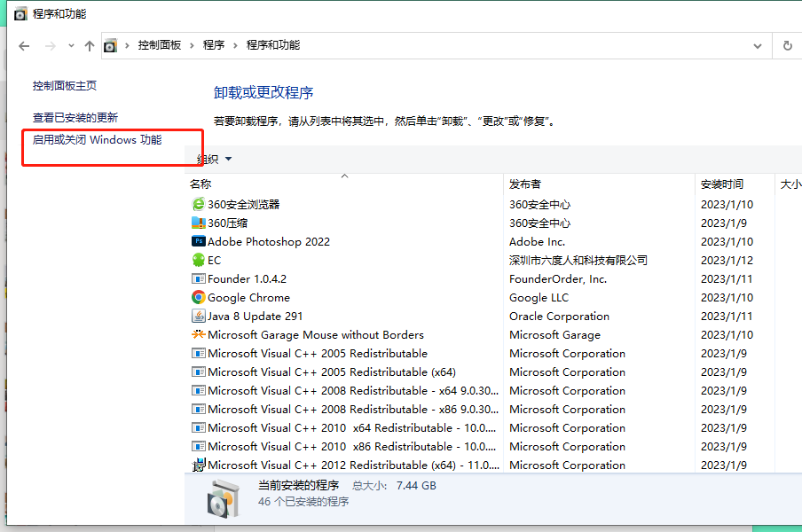The width and height of the screenshot is (802, 532).
Task: Select the 360安全浏览器 icon
Action: tap(199, 205)
